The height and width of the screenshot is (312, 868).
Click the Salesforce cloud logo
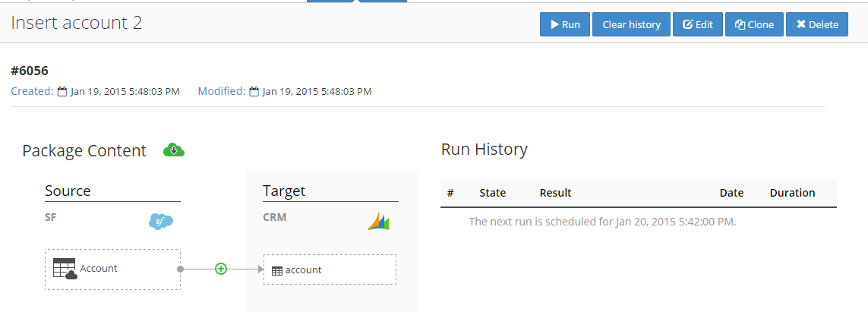[x=161, y=222]
